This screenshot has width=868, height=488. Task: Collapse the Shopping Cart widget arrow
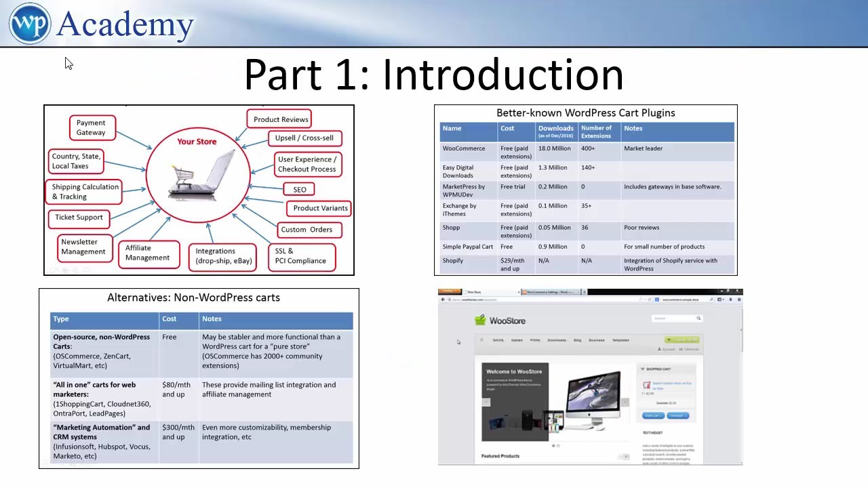pos(642,369)
